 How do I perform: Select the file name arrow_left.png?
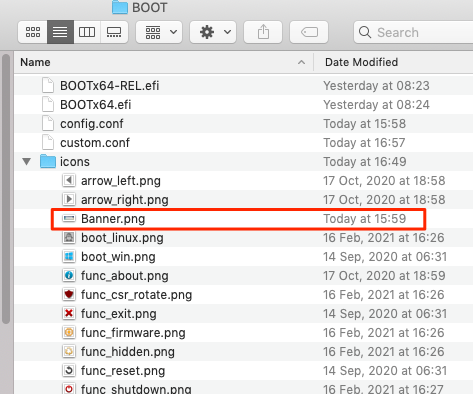[121, 181]
